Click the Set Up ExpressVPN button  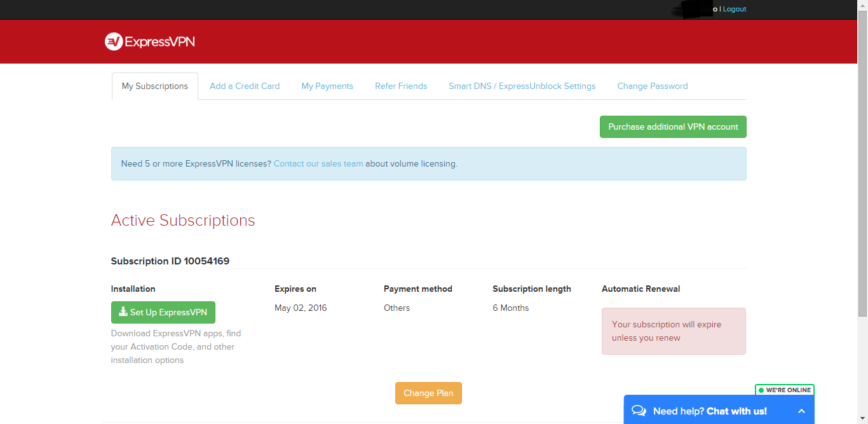163,312
